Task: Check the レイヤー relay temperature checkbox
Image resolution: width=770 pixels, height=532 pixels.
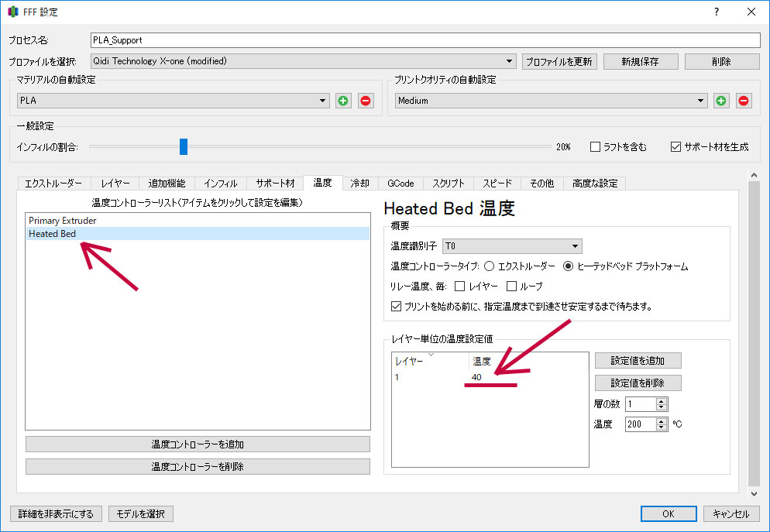Action: click(x=460, y=286)
